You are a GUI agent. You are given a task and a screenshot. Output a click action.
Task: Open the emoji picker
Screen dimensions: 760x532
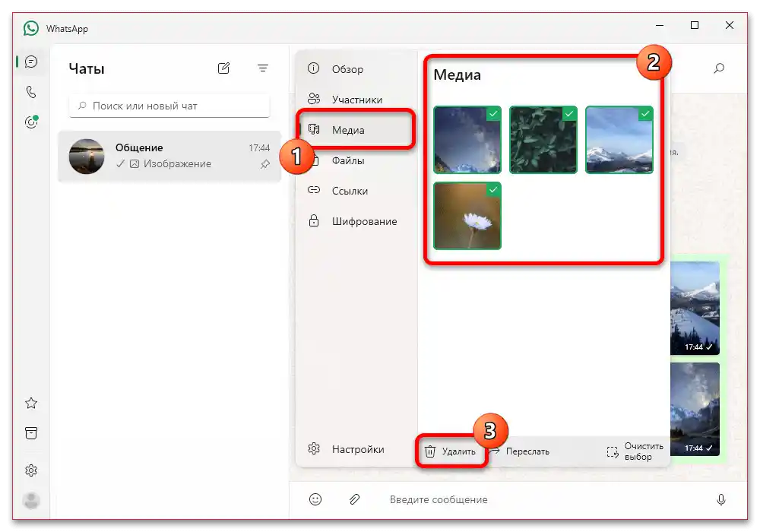coord(315,499)
